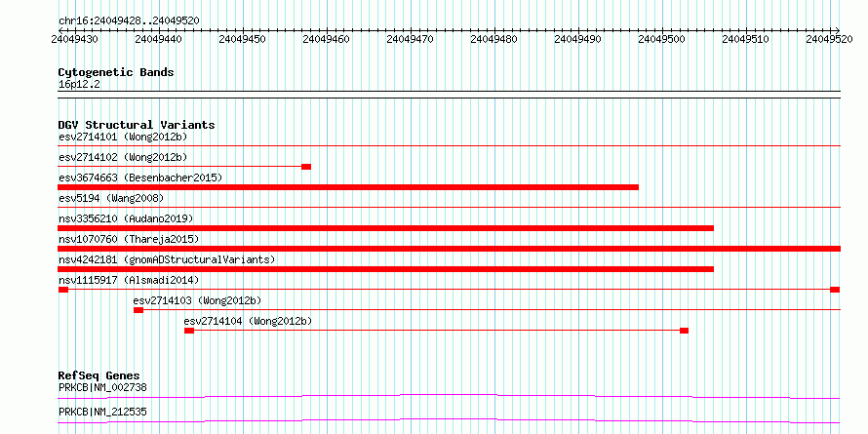This screenshot has height=434, width=868.
Task: Click the left end block of nsv1115917
Action: (x=63, y=290)
